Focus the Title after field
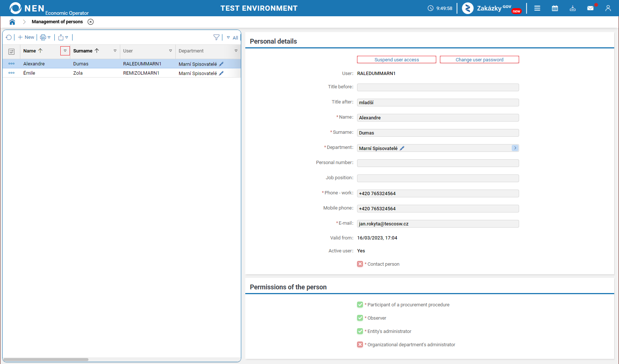 coord(438,102)
